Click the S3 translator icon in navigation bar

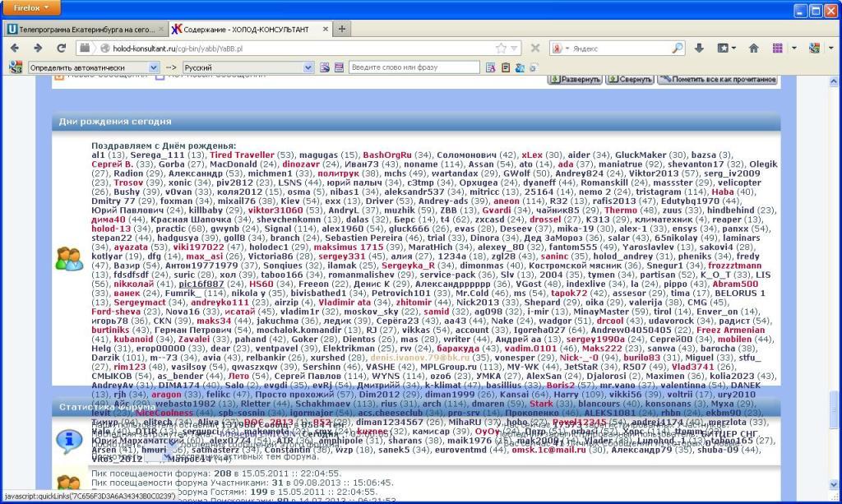coord(814,49)
